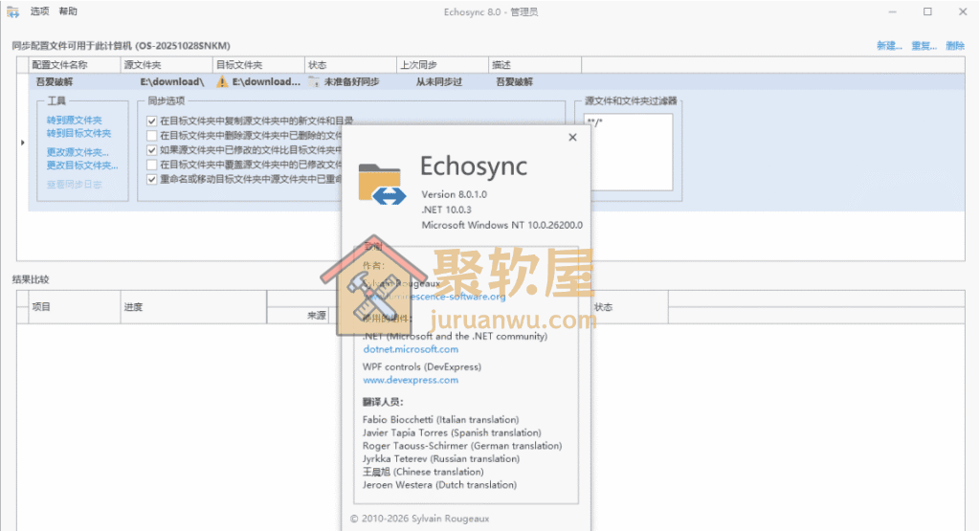Click 王晨旭 (Chinese translation) line
The height and width of the screenshot is (531, 980).
[x=423, y=473]
